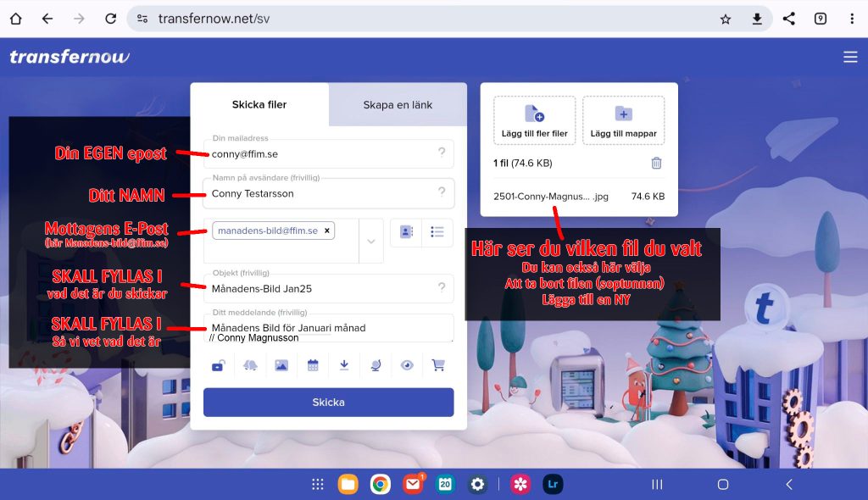This screenshot has width=868, height=500.
Task: Click the shopping cart icon
Action: 438,366
